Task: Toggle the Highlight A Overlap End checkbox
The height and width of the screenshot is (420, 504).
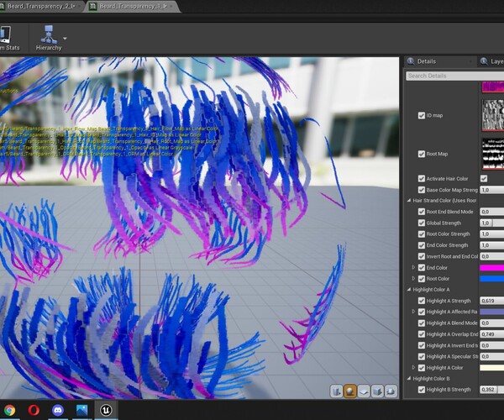Action: [422, 334]
